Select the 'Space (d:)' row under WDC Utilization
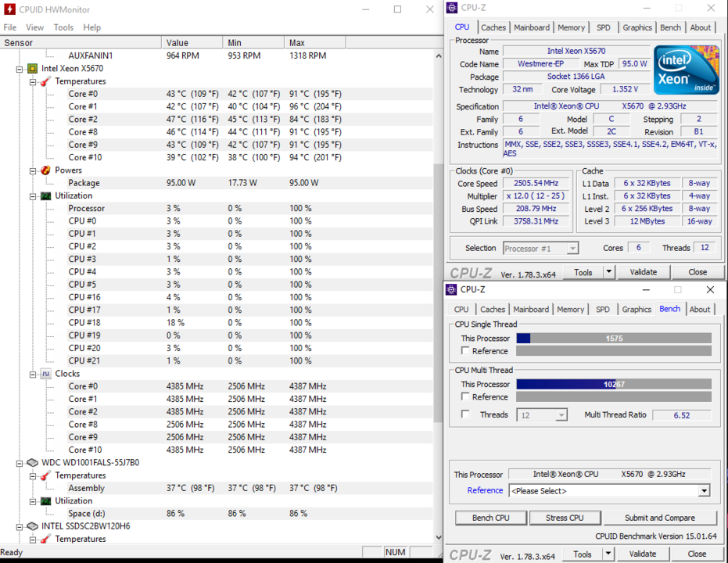 tap(217, 513)
